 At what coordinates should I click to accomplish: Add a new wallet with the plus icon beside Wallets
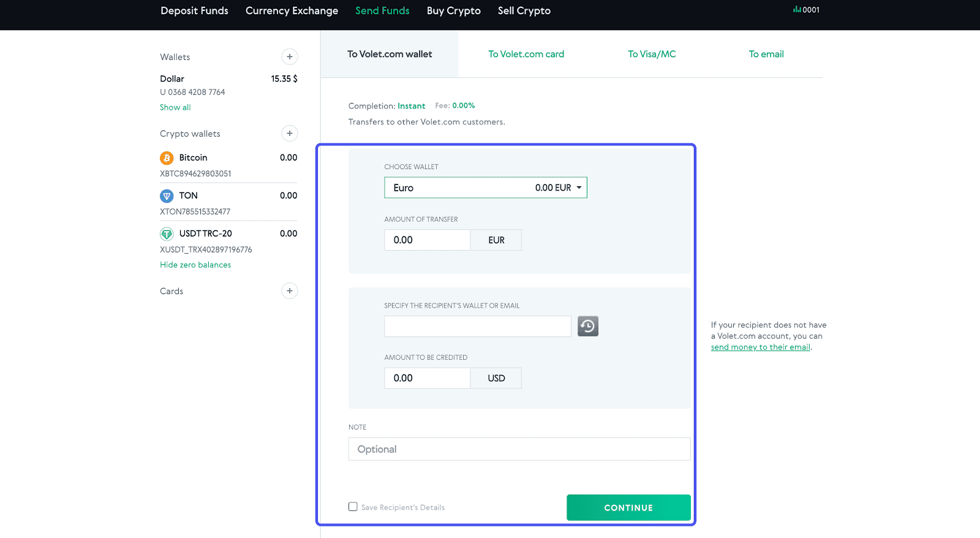290,57
